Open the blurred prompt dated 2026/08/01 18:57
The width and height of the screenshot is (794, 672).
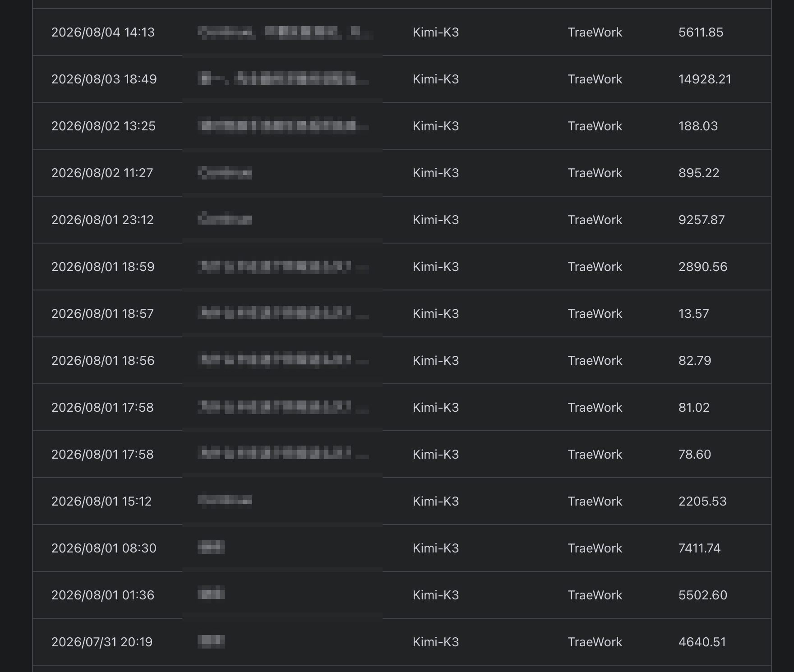[x=283, y=313]
